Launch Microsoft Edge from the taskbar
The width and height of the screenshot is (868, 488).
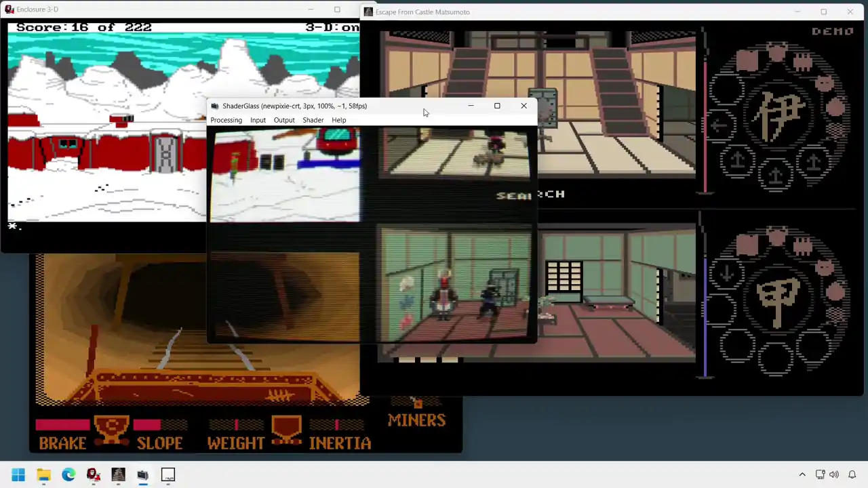pos(68,474)
